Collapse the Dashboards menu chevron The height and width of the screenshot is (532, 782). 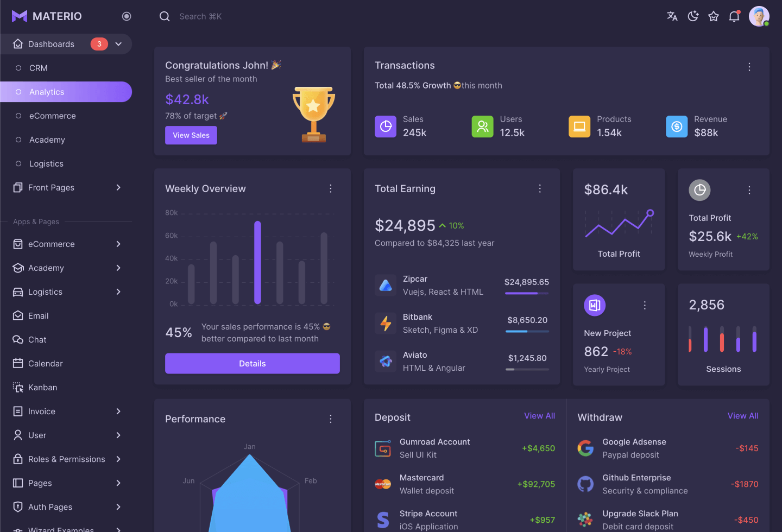click(118, 44)
